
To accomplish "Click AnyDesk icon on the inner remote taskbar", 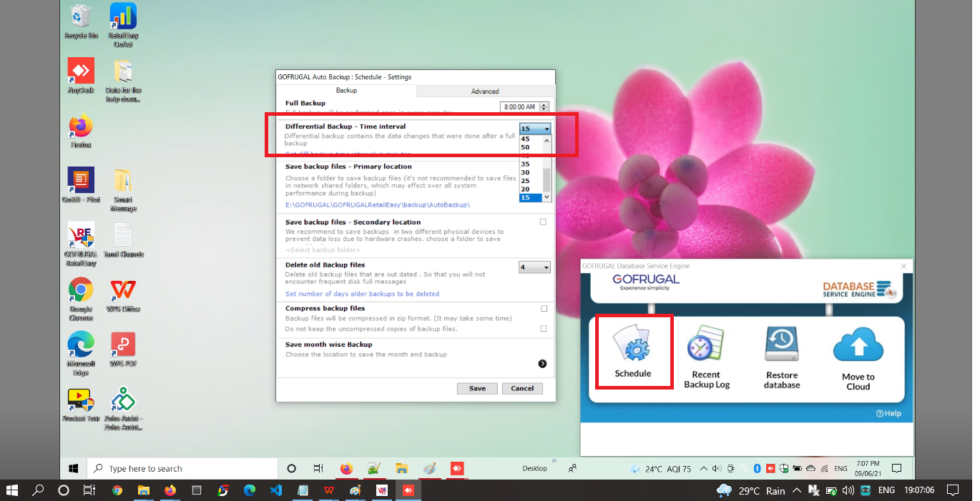I will (456, 469).
